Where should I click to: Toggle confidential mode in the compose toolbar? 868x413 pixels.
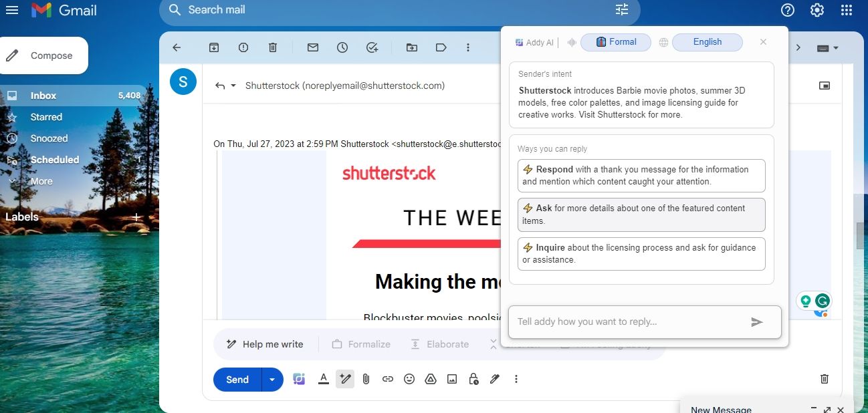point(473,379)
